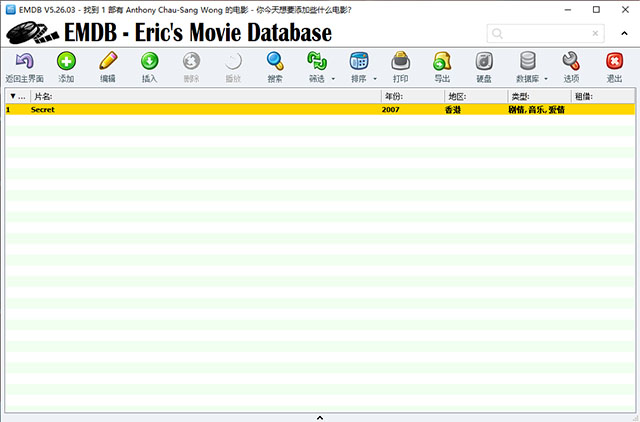
Task: Click the green 添加 add icon
Action: pos(66,61)
